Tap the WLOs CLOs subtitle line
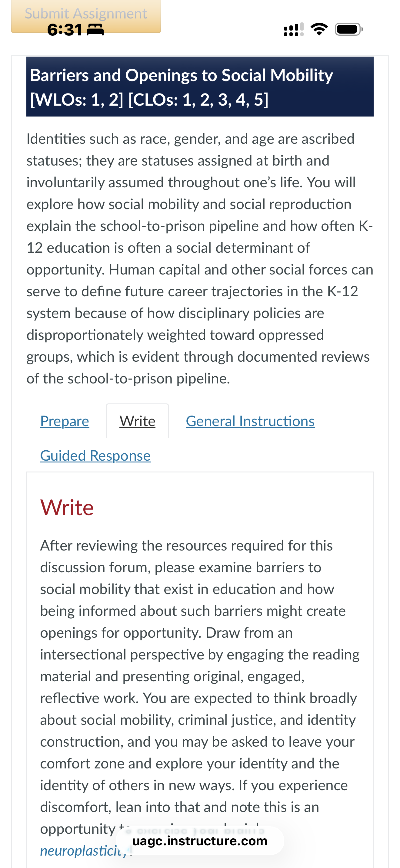Viewport: 400px width, 868px height. tap(149, 100)
